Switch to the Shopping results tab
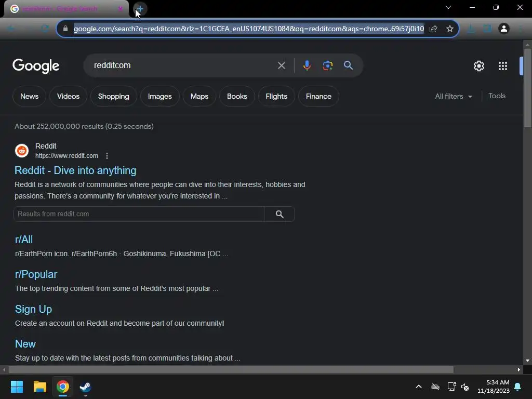 click(x=114, y=96)
